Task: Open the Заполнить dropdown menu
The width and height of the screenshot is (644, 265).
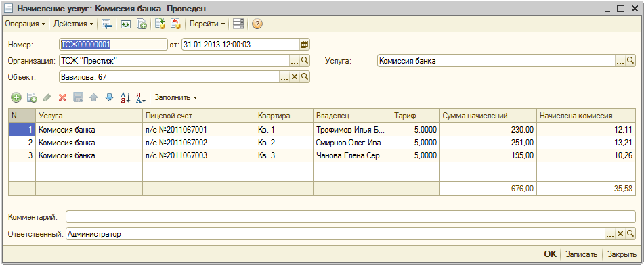Action: 176,97
